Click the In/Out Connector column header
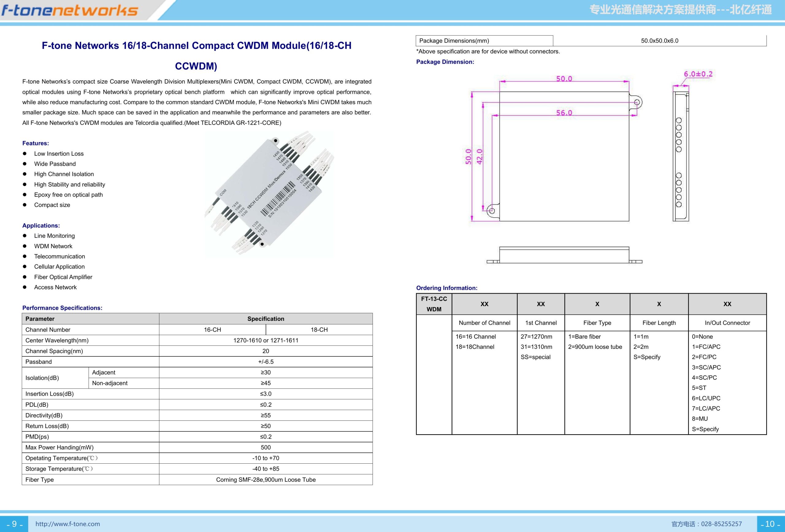Viewport: 785px width, 532px height. point(727,323)
